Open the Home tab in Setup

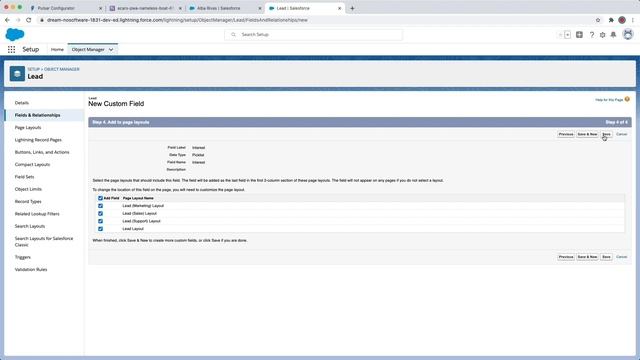click(x=57, y=49)
